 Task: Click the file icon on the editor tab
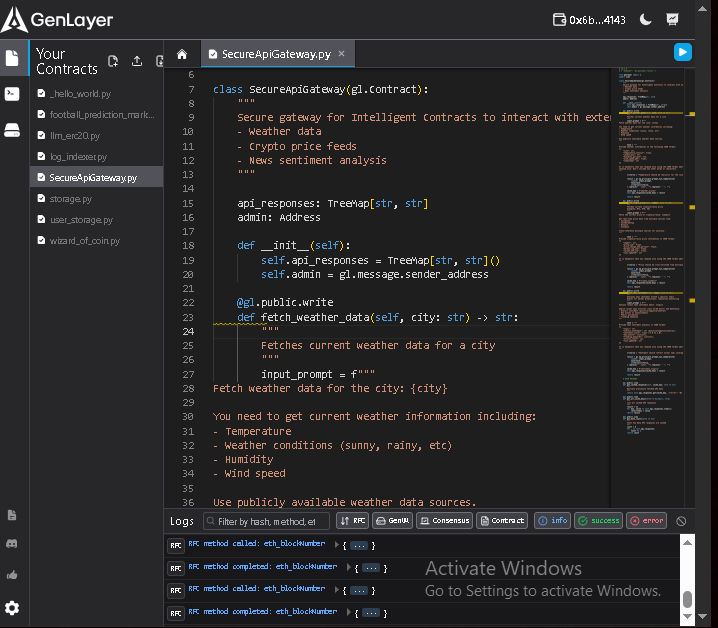pyautogui.click(x=212, y=54)
